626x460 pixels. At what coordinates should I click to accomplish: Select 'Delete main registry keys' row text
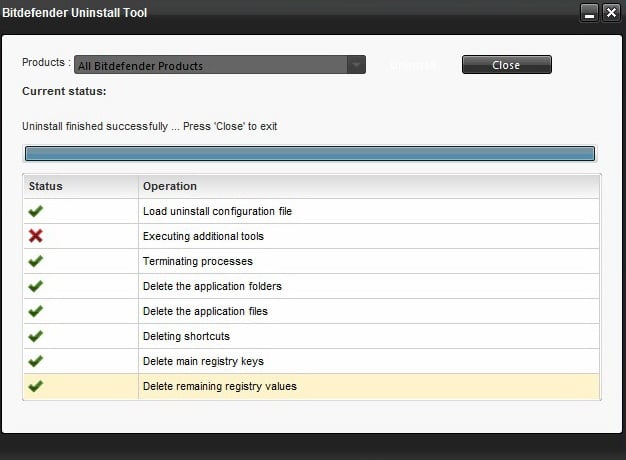pyautogui.click(x=203, y=361)
